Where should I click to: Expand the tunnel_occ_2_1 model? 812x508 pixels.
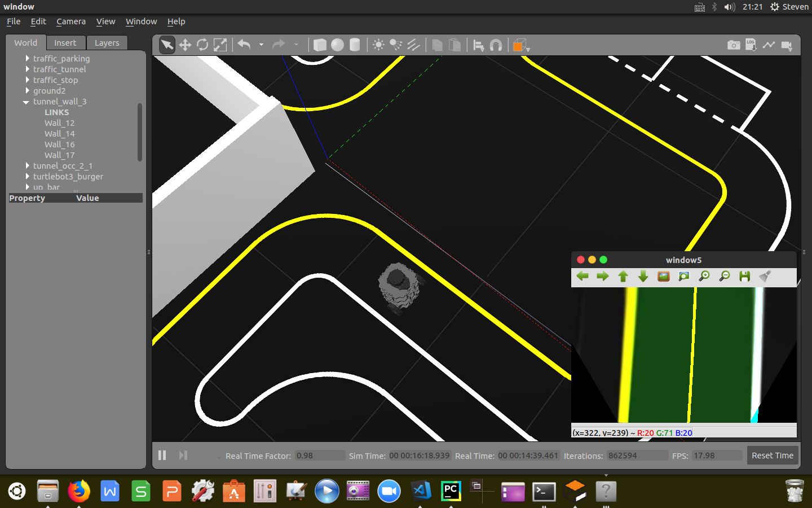click(27, 165)
